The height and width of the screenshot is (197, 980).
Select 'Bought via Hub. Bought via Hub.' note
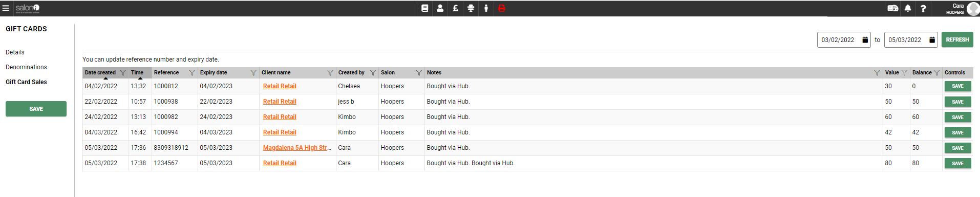471,163
